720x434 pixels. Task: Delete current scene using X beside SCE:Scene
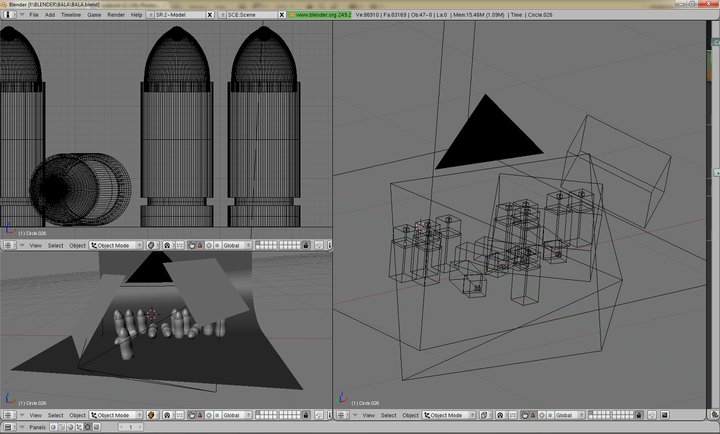point(281,16)
